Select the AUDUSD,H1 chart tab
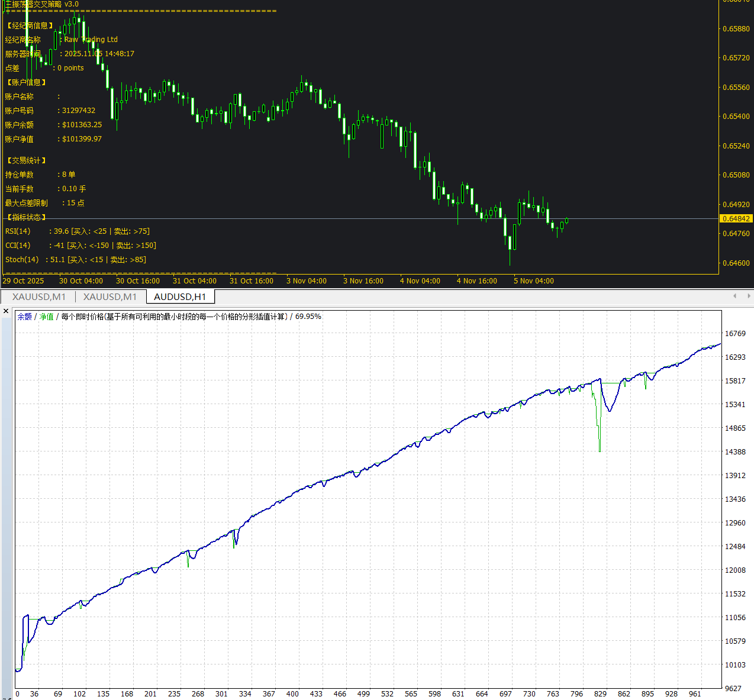The width and height of the screenshot is (754, 700). click(180, 297)
